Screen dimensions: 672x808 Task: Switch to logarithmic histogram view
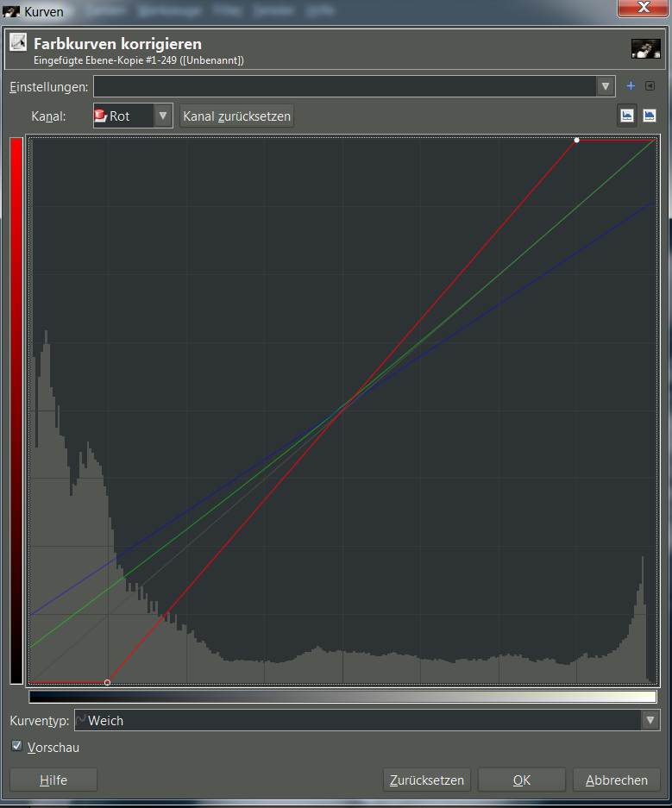coord(649,116)
